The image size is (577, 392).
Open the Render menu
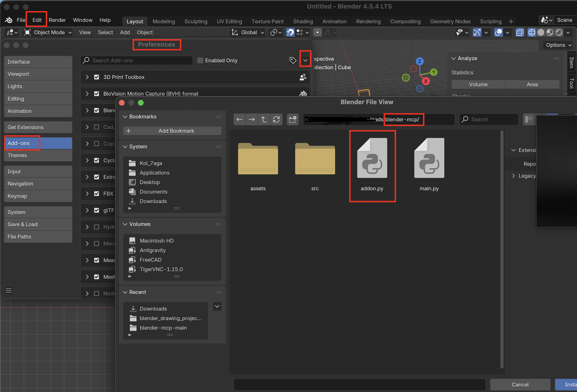(57, 20)
